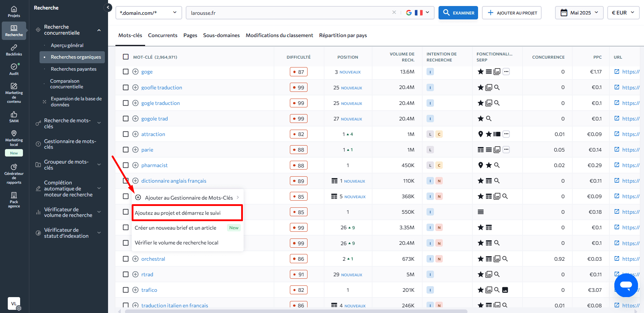
Task: Choose Ajoutez au projet et démarrez le suivi
Action: point(187,213)
